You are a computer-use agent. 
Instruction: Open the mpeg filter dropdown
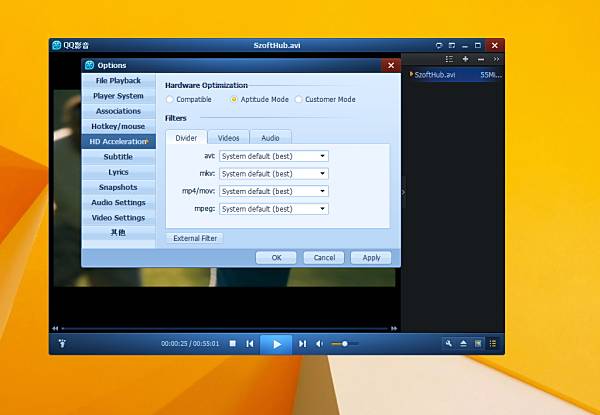point(274,209)
